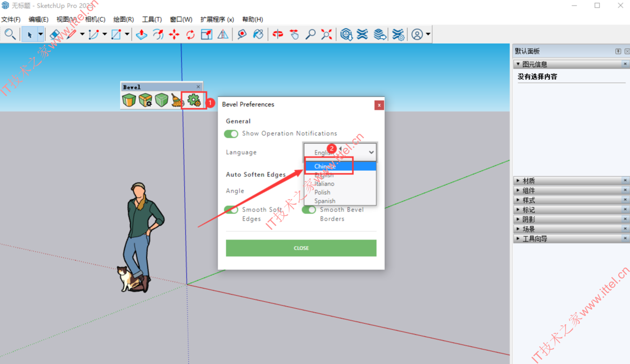Viewport: 630px width, 364px height.
Task: Select Spanish in language list
Action: coord(340,201)
